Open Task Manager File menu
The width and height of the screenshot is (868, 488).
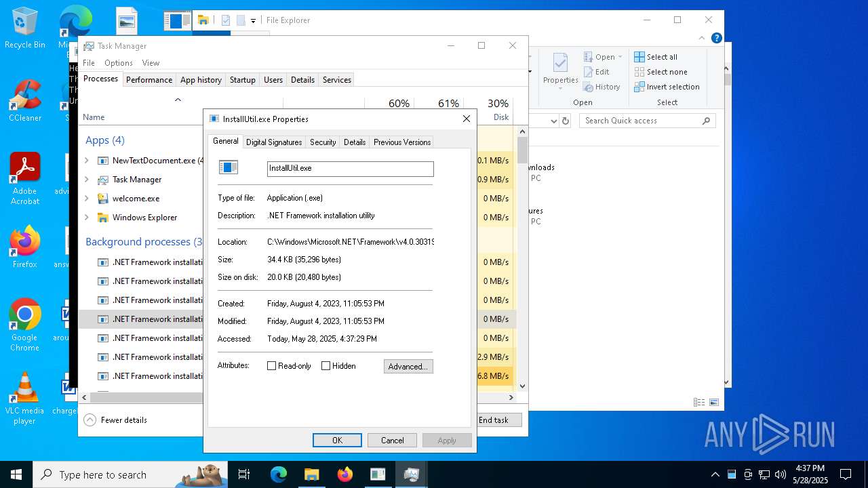click(x=89, y=63)
